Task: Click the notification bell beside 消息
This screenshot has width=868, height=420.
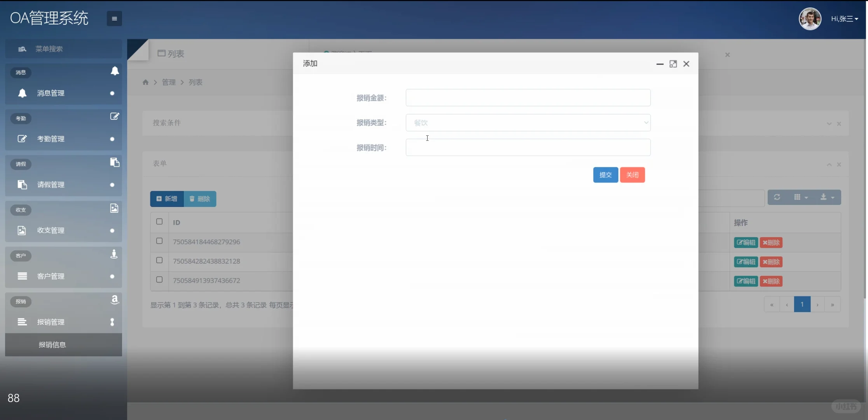Action: (115, 71)
